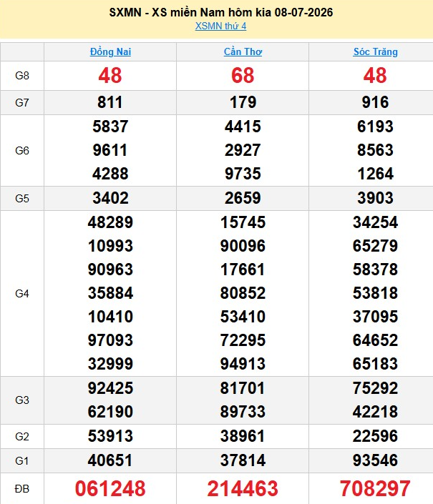Click Cần Thơ G4 number 80852
Viewport: 433px width, 504px height.
(243, 293)
